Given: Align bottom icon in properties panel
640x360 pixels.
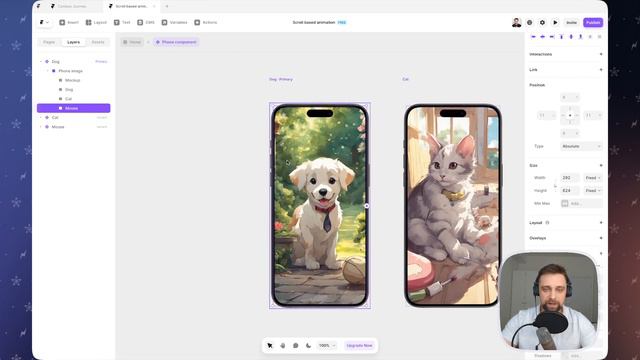Looking at the screenshot, I should pos(580,37).
